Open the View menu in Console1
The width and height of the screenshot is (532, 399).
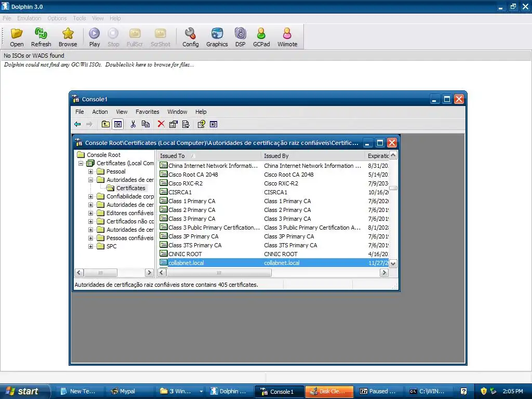[x=122, y=112]
